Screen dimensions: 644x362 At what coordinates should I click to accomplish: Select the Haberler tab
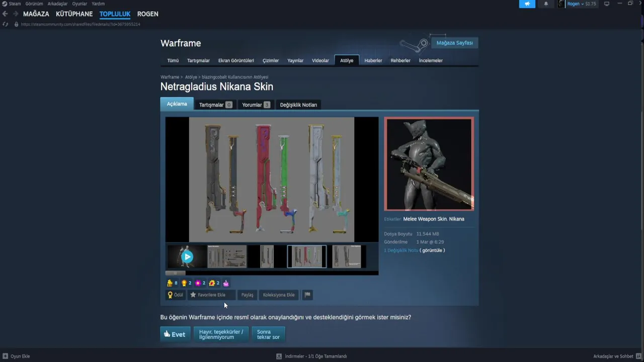(x=373, y=60)
